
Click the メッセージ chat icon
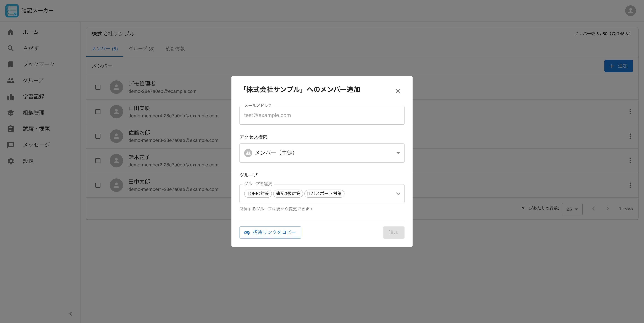coord(11,145)
